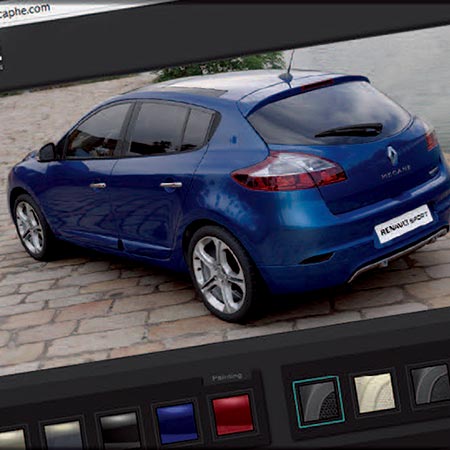Select the teal-highlighted dark gray interior trim

(x=318, y=402)
